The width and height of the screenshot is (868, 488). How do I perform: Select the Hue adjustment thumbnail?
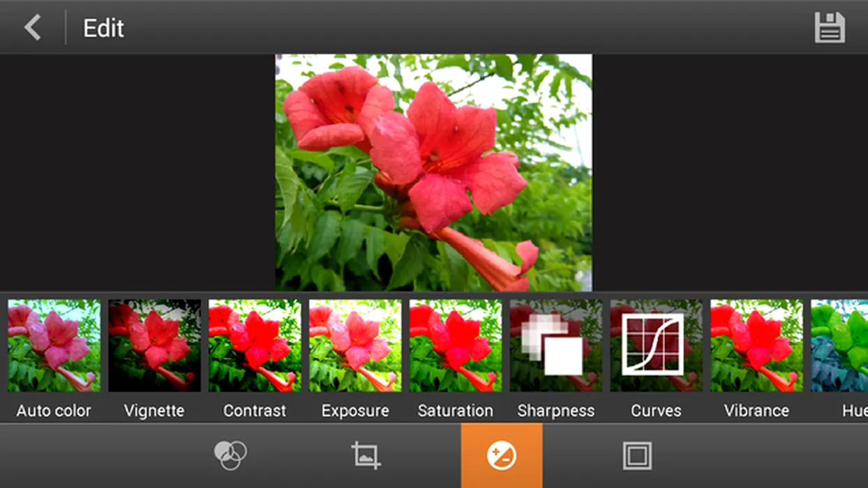tap(839, 346)
